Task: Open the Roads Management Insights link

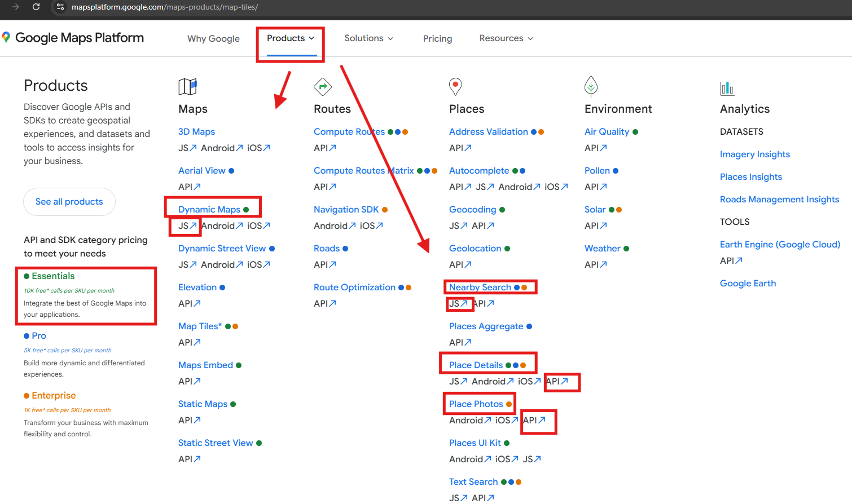Action: click(x=779, y=199)
